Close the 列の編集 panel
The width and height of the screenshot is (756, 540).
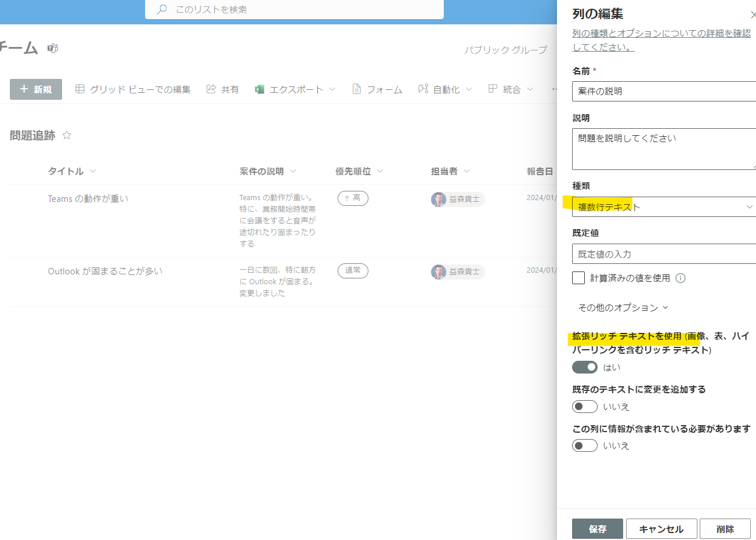coord(753,15)
